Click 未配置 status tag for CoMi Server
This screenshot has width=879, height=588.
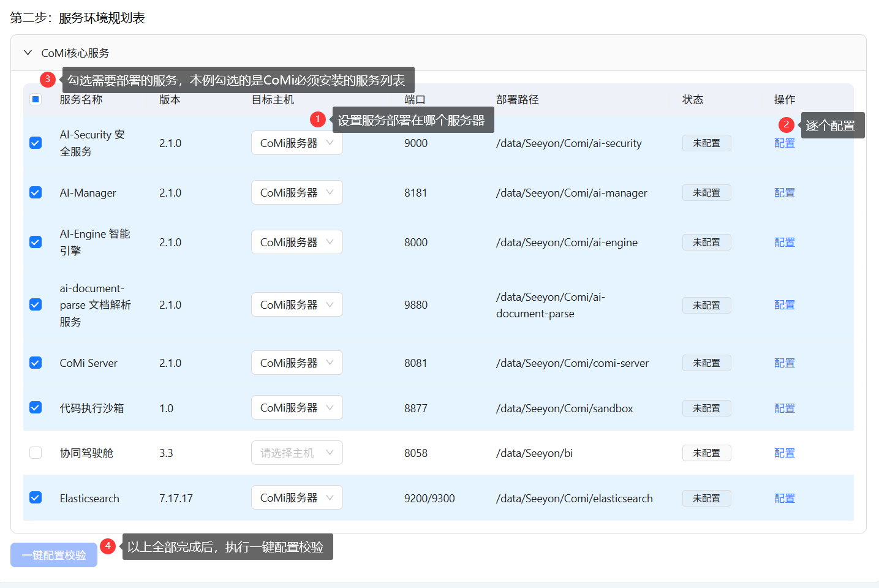pyautogui.click(x=707, y=363)
